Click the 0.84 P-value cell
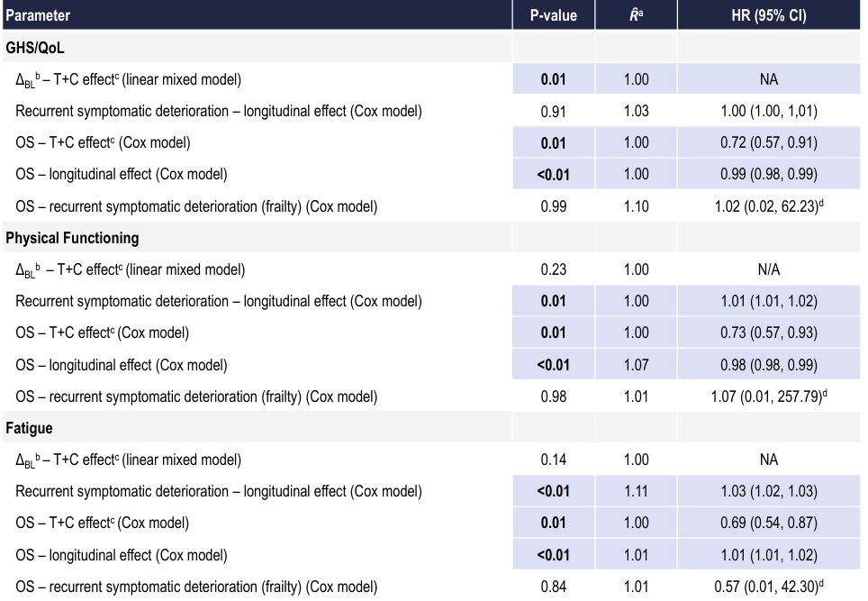868x601 pixels. pos(553,587)
